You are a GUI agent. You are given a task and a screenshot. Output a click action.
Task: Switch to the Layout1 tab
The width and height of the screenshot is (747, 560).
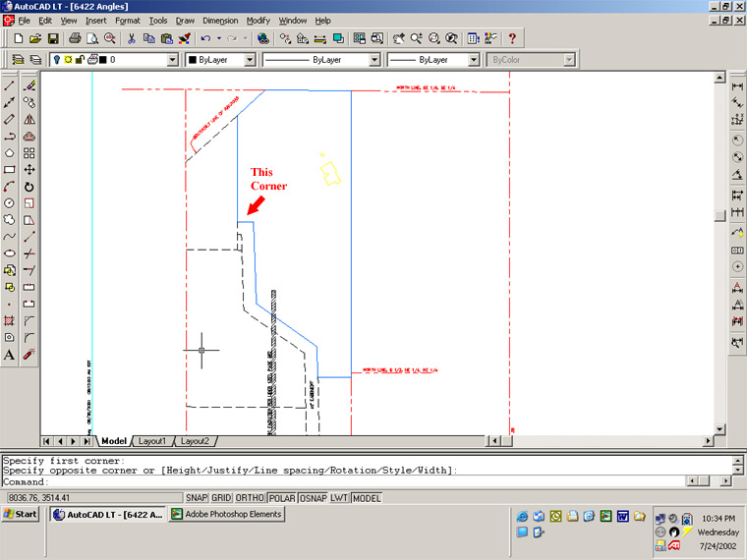coord(152,441)
